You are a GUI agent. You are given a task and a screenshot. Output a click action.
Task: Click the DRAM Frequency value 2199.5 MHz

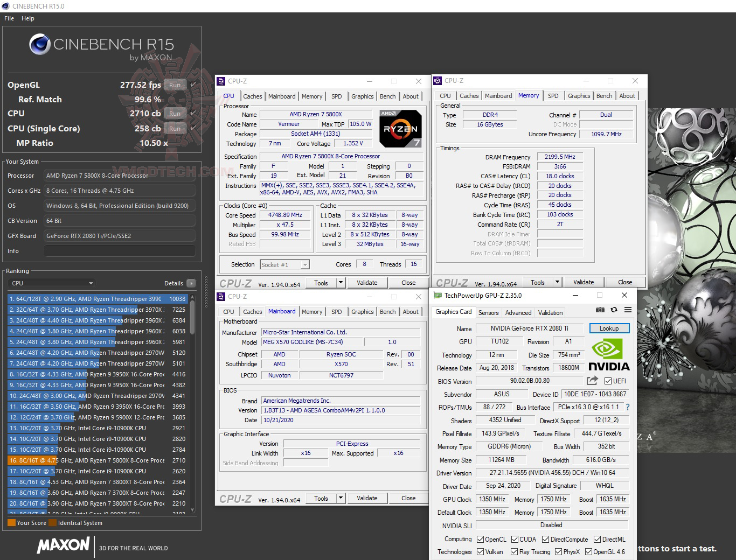[560, 157]
